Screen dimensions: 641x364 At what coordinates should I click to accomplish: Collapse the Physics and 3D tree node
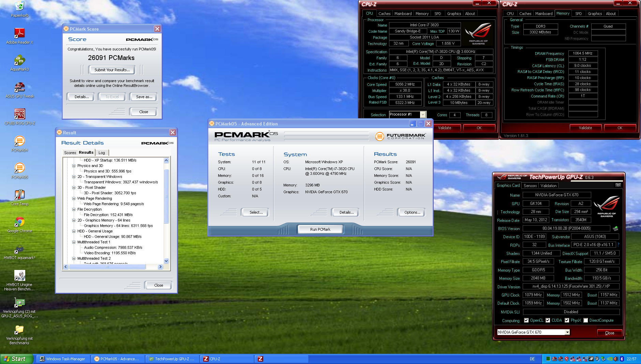click(x=74, y=166)
